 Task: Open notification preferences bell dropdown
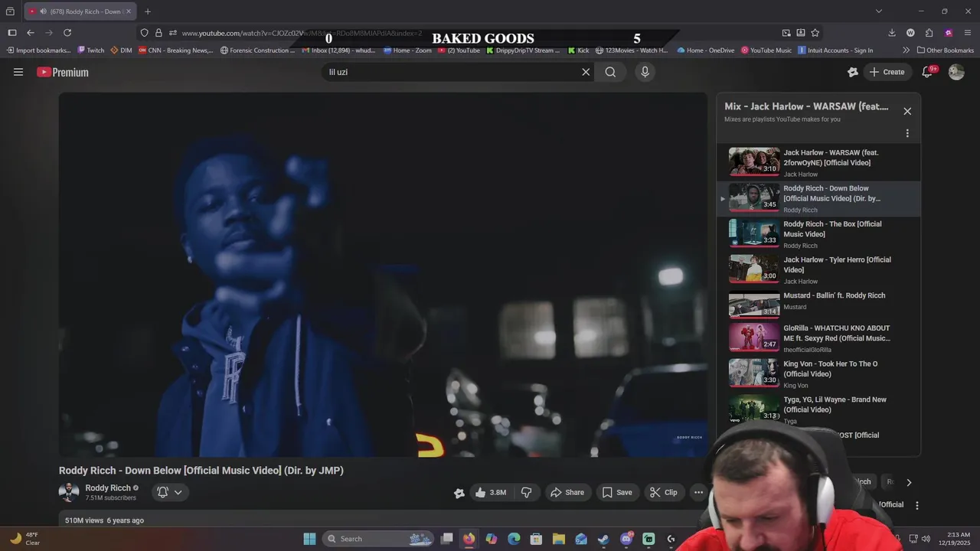point(170,492)
